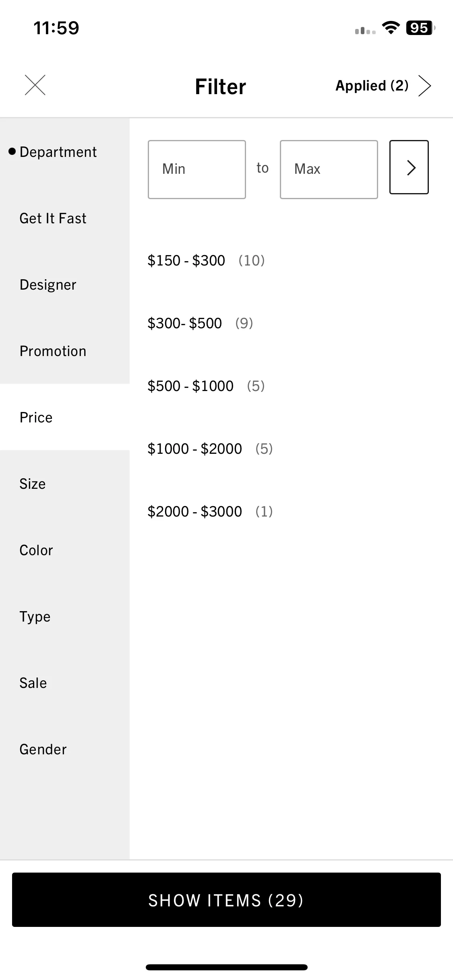
Task: Focus the Max price input field
Action: [x=329, y=169]
